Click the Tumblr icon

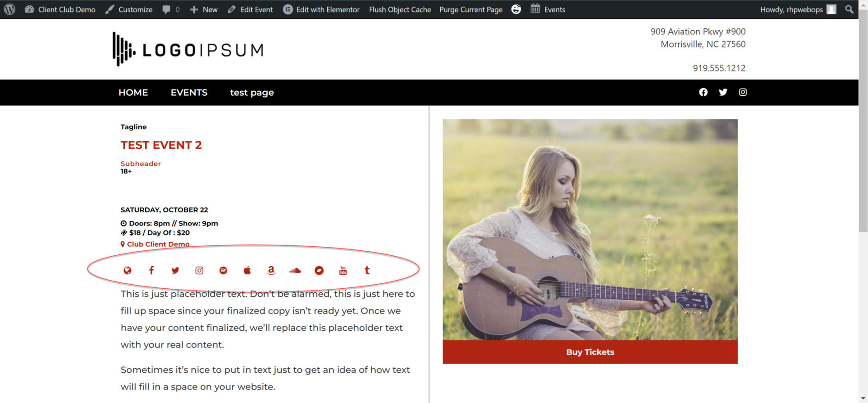click(367, 270)
